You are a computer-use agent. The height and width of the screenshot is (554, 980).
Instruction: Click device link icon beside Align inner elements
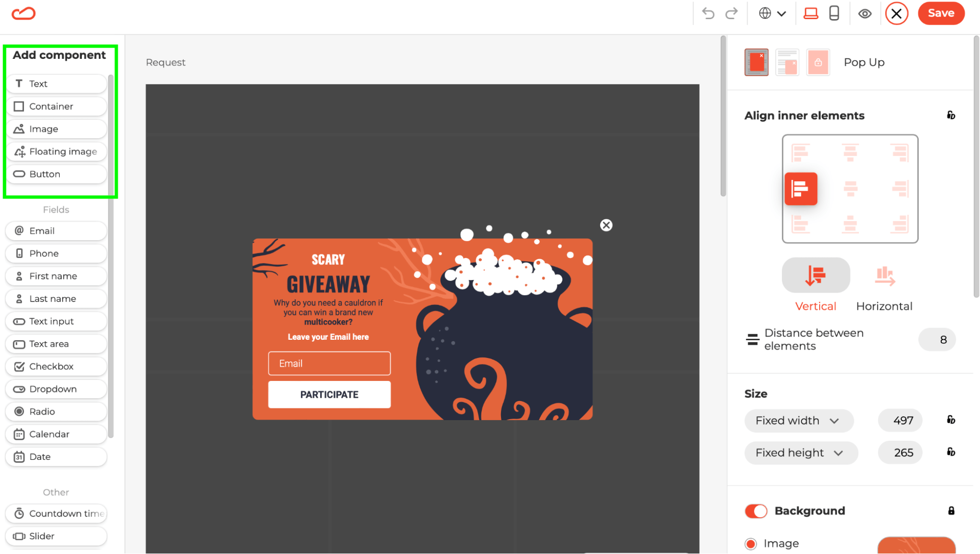point(951,115)
